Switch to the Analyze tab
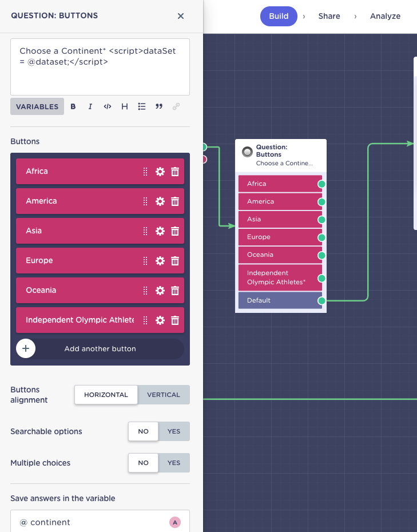417x532 pixels. [385, 16]
